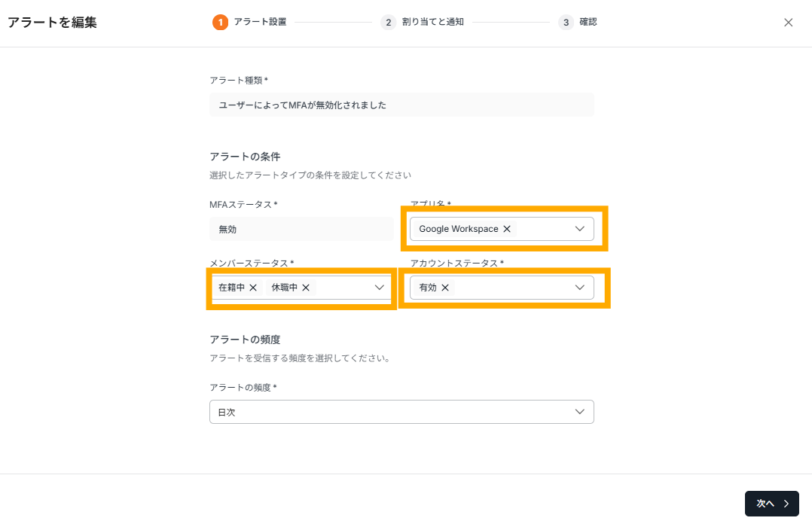Click the arrow icon in 次へ button

coord(786,504)
